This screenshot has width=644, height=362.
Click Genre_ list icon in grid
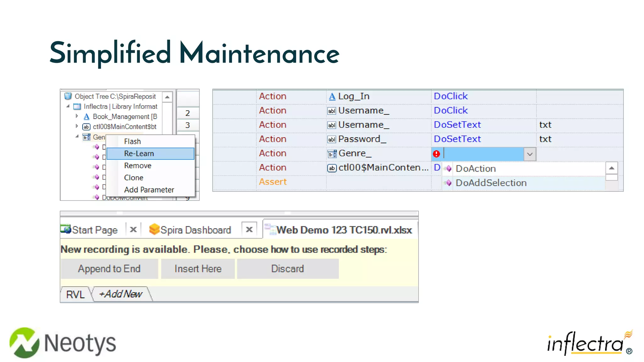[332, 154]
